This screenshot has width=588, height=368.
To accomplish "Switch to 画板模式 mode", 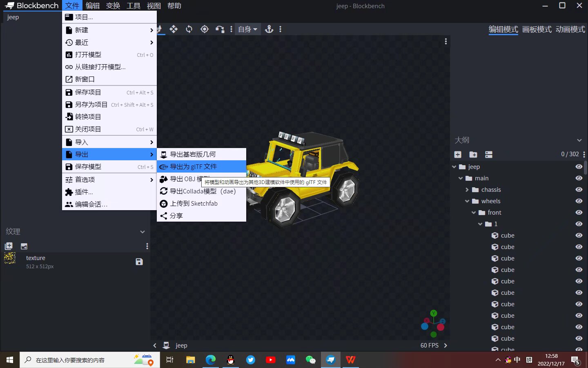I will click(x=537, y=29).
